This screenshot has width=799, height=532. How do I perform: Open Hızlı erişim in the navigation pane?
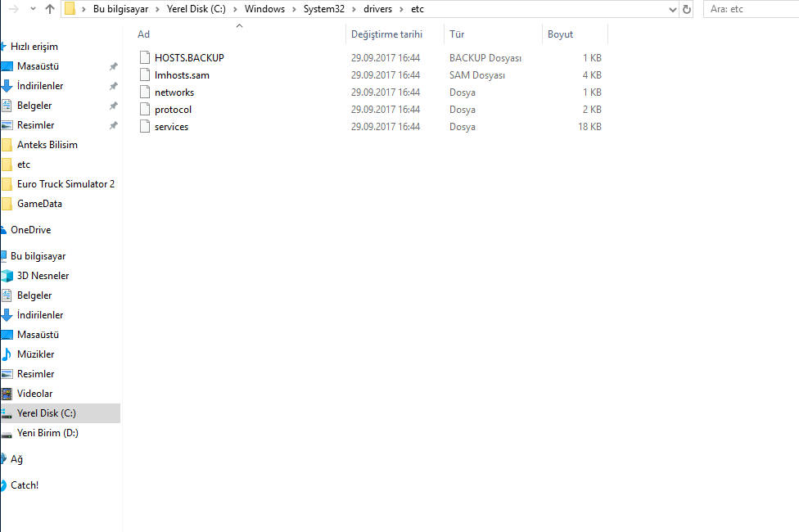click(x=34, y=47)
